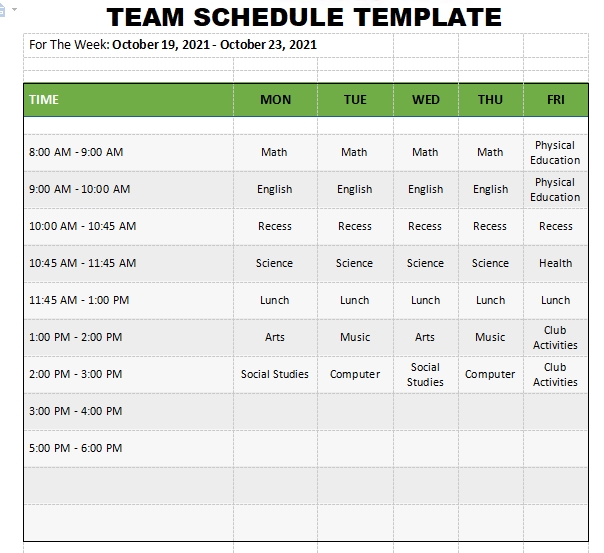Select the MON column header
The height and width of the screenshot is (553, 604).
click(x=275, y=100)
